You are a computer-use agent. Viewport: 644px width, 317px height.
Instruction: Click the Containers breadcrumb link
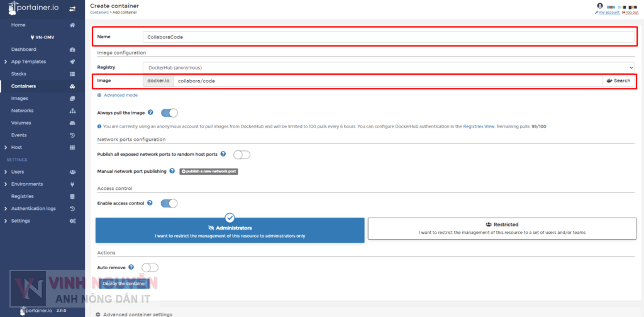pos(99,13)
